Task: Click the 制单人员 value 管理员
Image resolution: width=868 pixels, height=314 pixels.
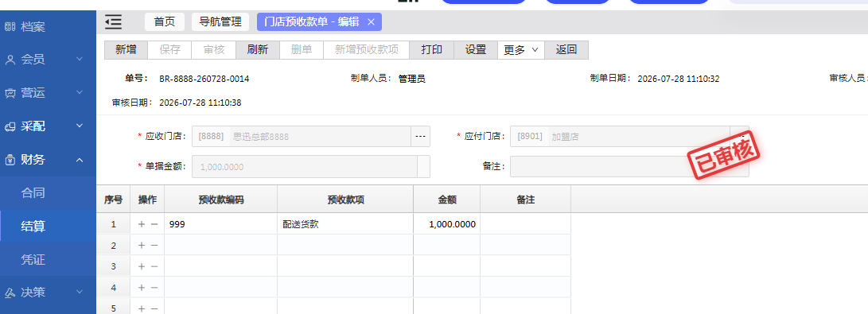Action: pos(412,79)
